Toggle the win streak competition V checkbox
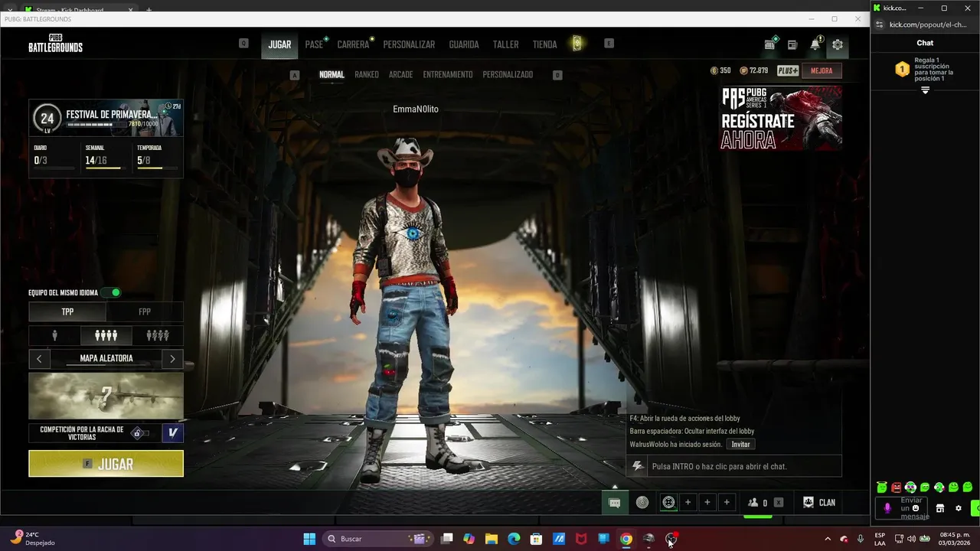Image resolution: width=980 pixels, height=551 pixels. [x=173, y=433]
